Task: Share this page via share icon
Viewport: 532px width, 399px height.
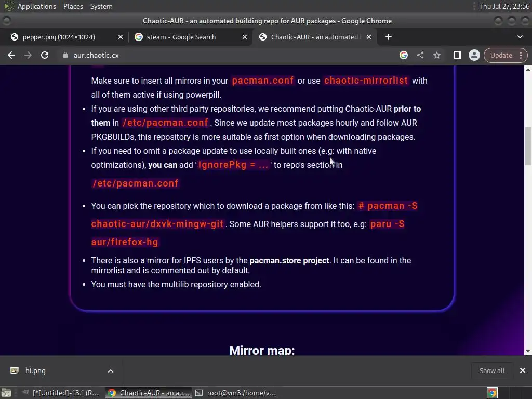Action: 420,55
